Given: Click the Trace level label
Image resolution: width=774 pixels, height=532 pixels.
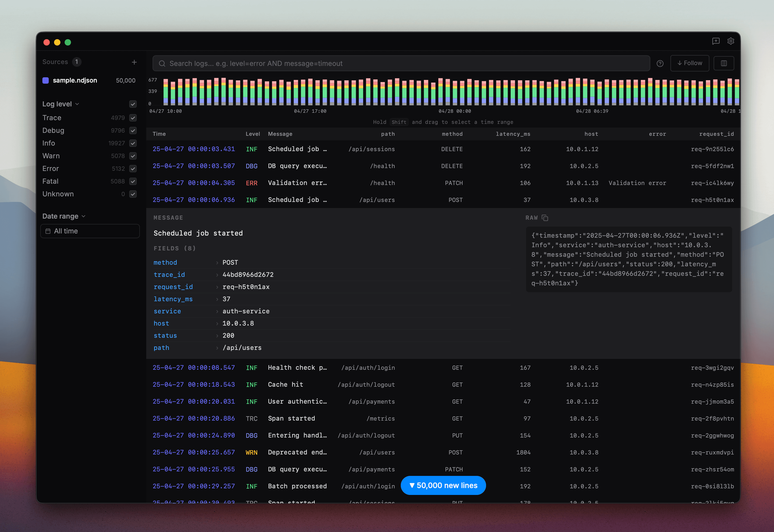Looking at the screenshot, I should [52, 118].
